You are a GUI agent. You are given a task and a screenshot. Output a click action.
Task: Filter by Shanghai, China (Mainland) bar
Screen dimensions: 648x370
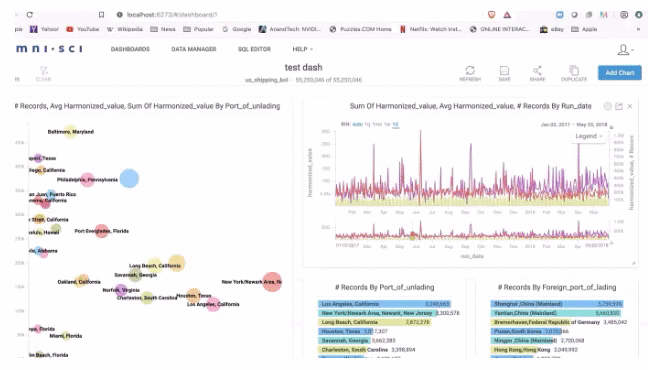[557, 304]
